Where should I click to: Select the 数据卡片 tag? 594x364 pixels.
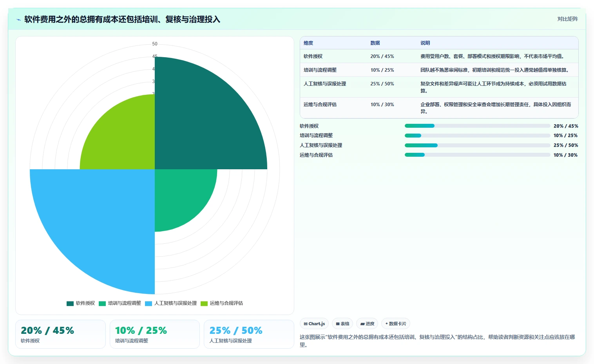point(396,324)
